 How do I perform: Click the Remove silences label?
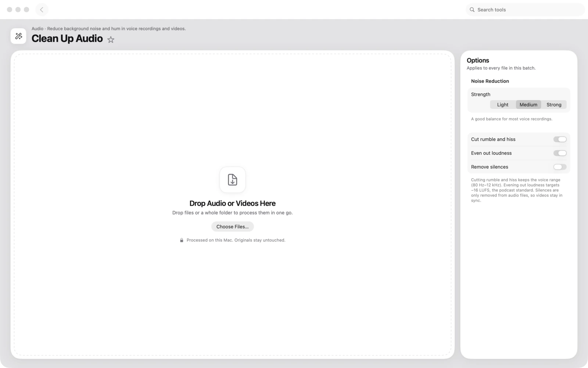[x=490, y=167]
